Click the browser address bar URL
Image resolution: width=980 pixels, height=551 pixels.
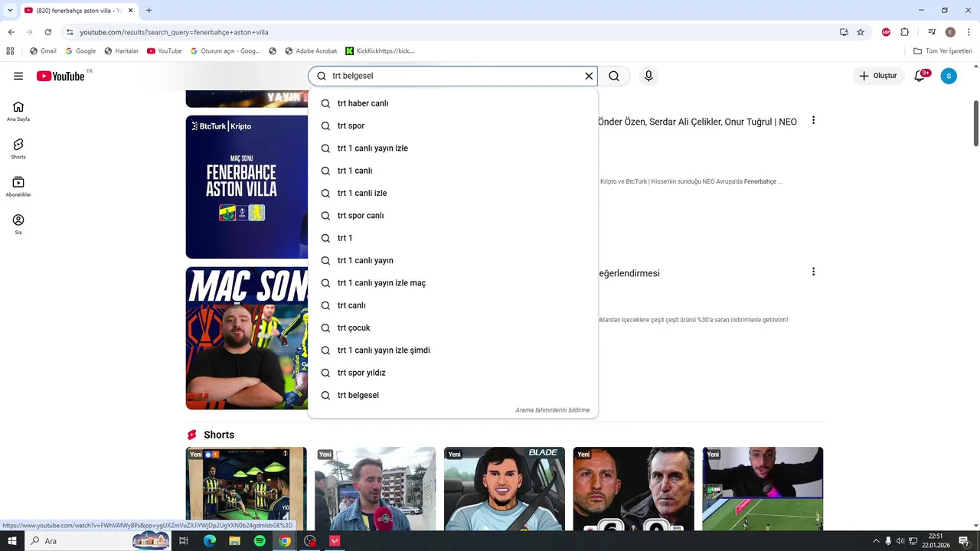click(x=174, y=32)
